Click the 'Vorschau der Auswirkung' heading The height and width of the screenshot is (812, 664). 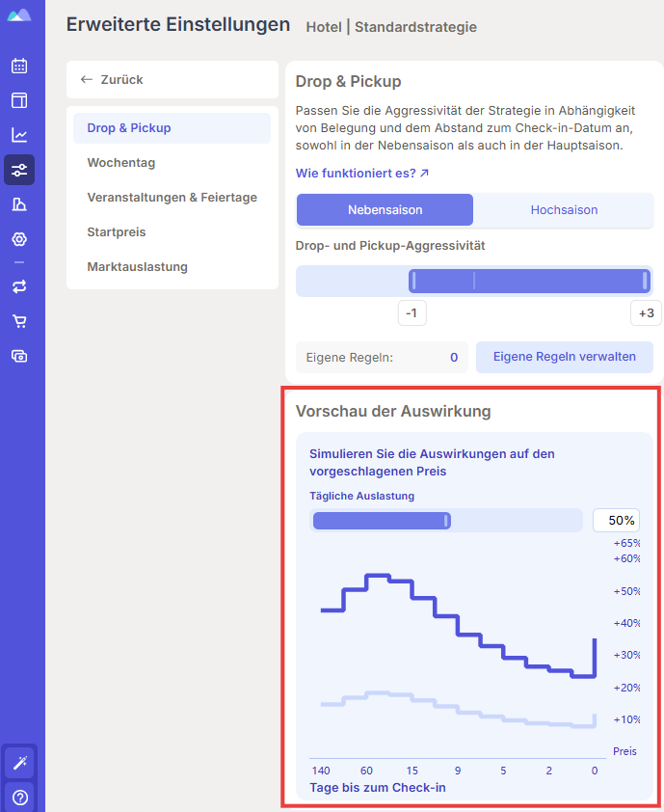coord(393,411)
